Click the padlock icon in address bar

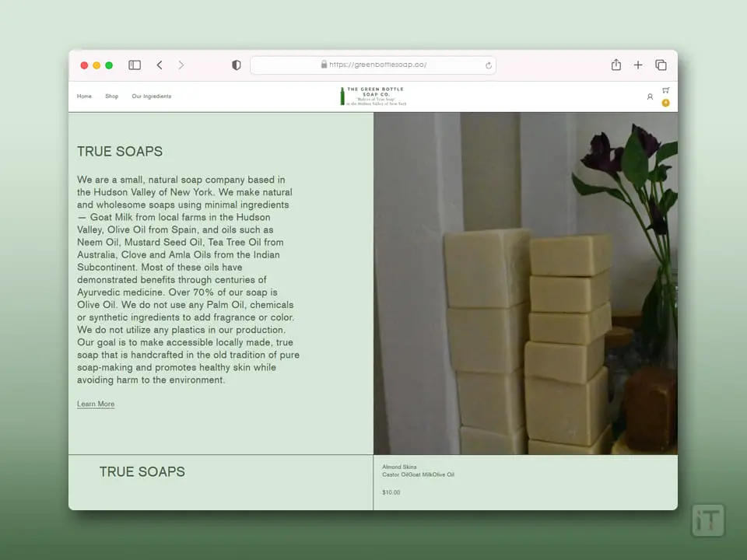[324, 65]
